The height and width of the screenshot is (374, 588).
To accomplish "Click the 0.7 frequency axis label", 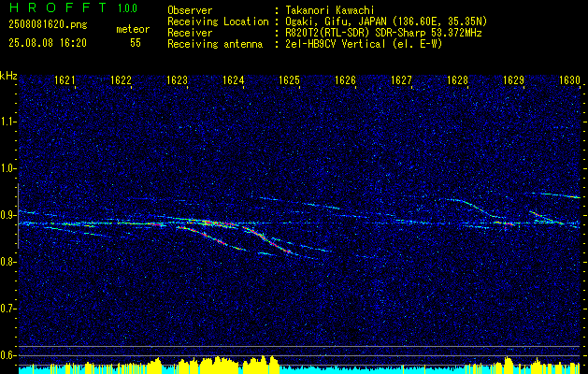I will coord(7,309).
